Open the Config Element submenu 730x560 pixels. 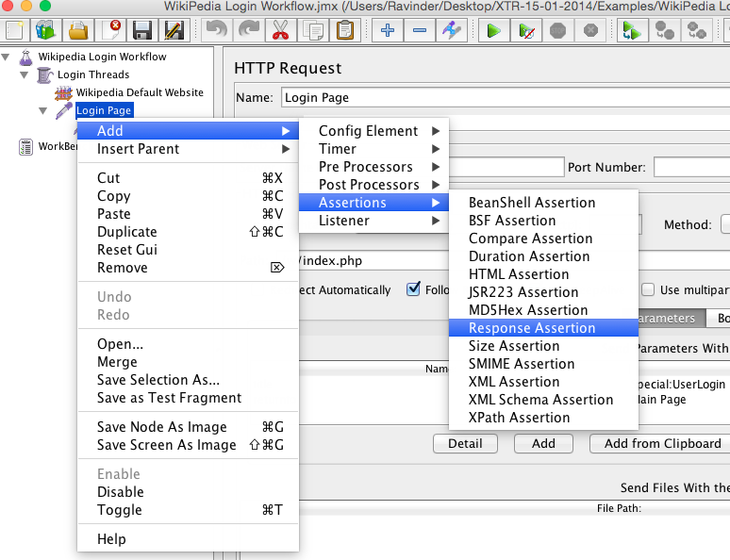(373, 131)
